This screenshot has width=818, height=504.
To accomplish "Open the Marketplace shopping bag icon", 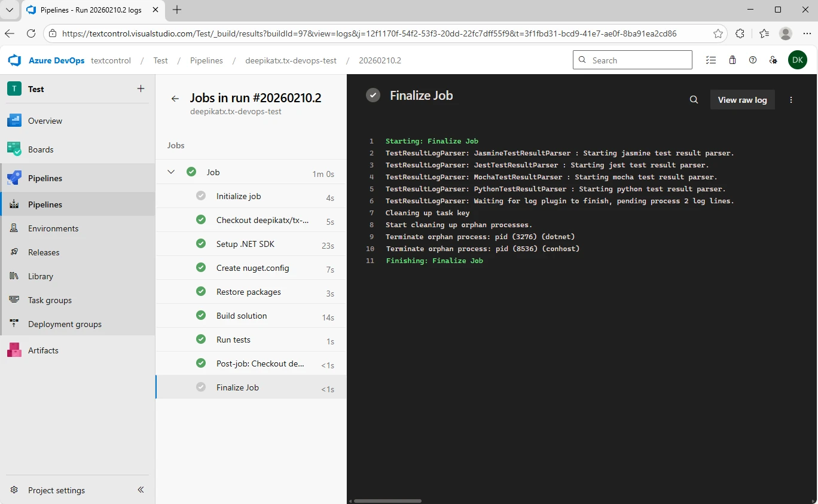I will 732,60.
